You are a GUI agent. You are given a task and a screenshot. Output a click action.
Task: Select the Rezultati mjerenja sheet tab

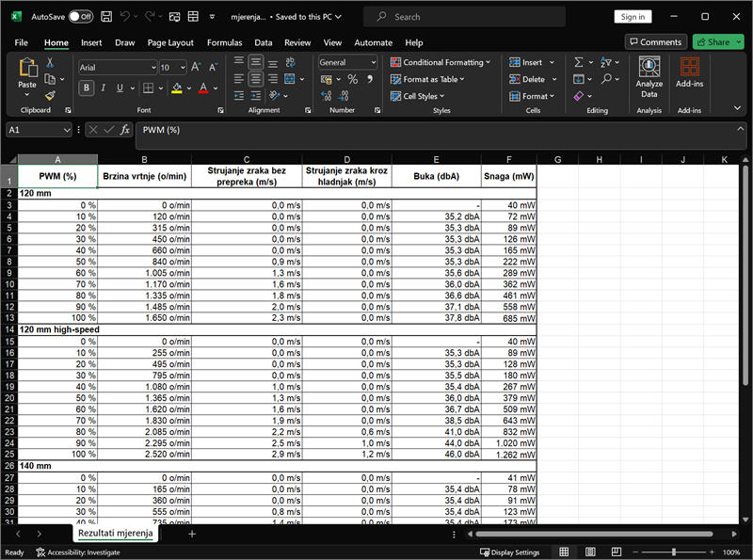pyautogui.click(x=117, y=534)
